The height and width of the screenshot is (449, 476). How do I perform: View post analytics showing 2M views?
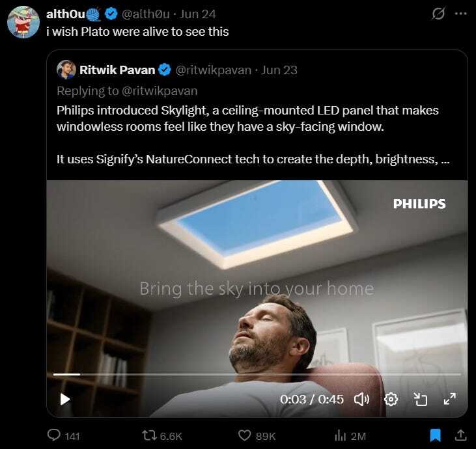(x=341, y=436)
